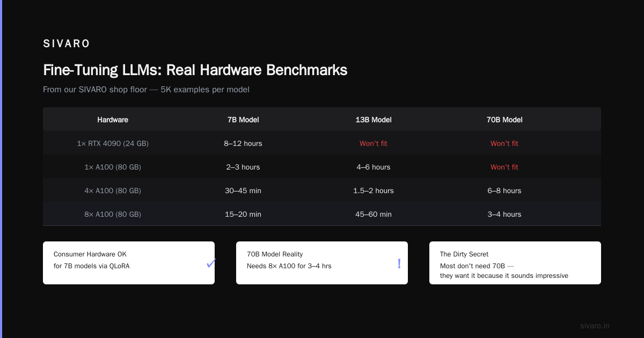
Task: Click the exclamation mark icon on 70B card
Action: click(x=399, y=263)
